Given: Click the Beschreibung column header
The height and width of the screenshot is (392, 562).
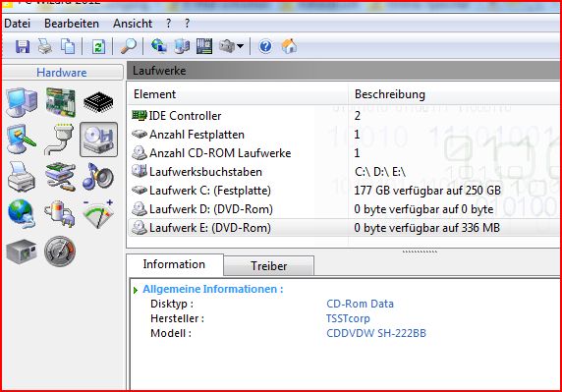Looking at the screenshot, I should (x=455, y=94).
